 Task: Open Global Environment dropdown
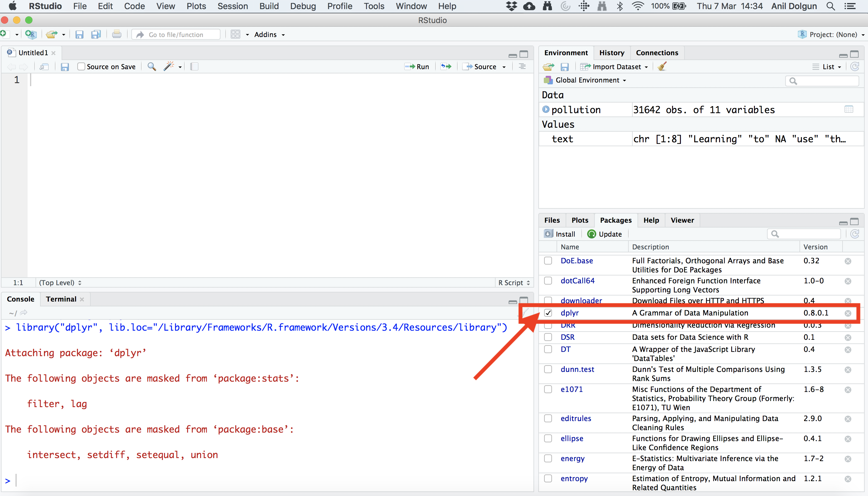pyautogui.click(x=585, y=80)
